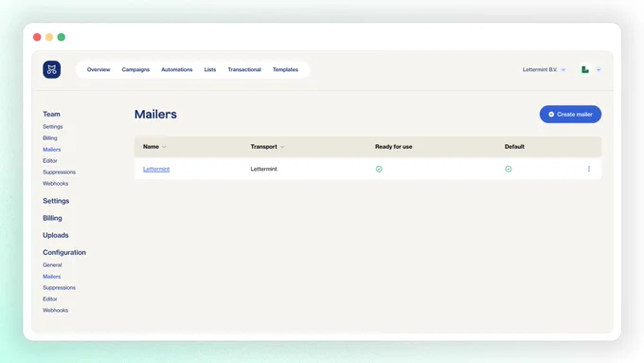Open the Uploads sidebar heading
The image size is (644, 363).
[56, 235]
